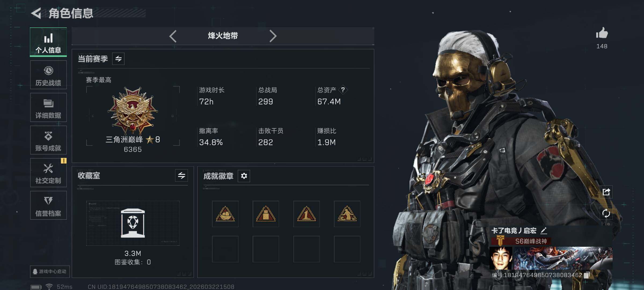Switch to the next mode with the right chevron
This screenshot has width=644, height=290.
[273, 36]
